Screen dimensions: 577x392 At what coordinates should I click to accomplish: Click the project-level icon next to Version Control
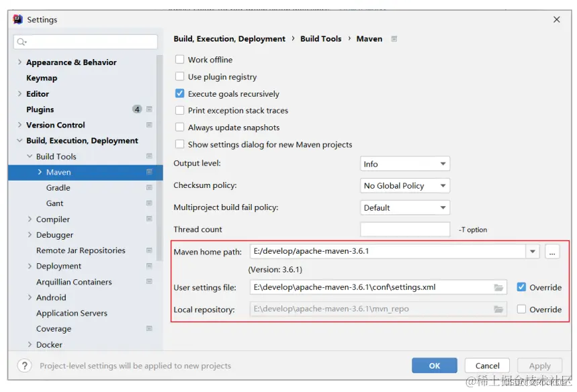pyautogui.click(x=149, y=125)
